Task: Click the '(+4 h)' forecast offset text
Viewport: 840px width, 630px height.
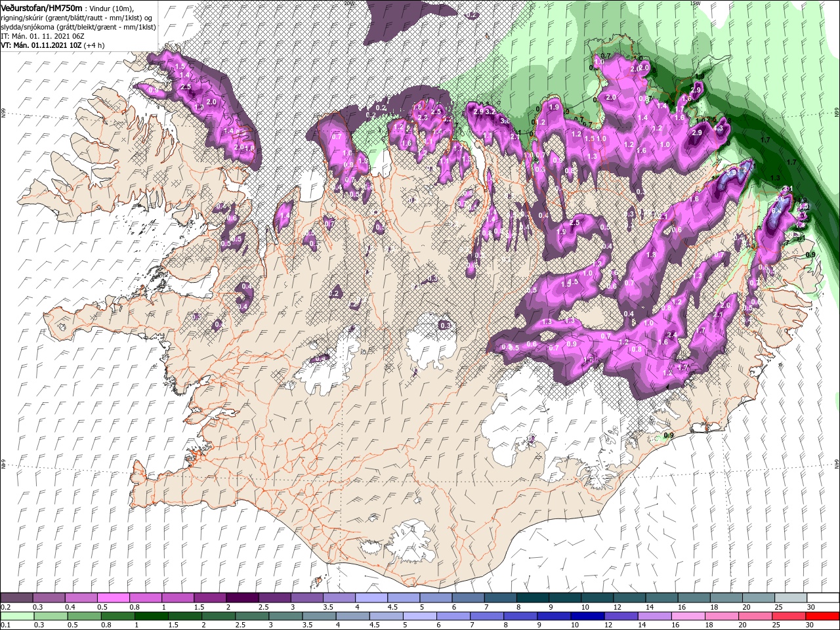Action: point(95,45)
